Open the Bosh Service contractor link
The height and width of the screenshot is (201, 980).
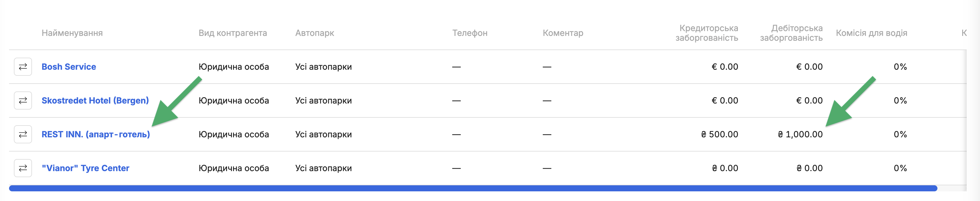coord(69,67)
